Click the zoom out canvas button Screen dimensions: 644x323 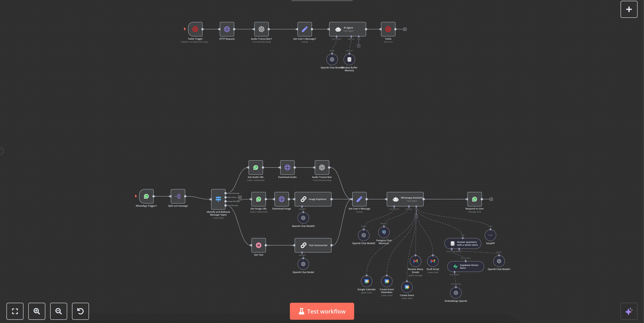point(58,311)
